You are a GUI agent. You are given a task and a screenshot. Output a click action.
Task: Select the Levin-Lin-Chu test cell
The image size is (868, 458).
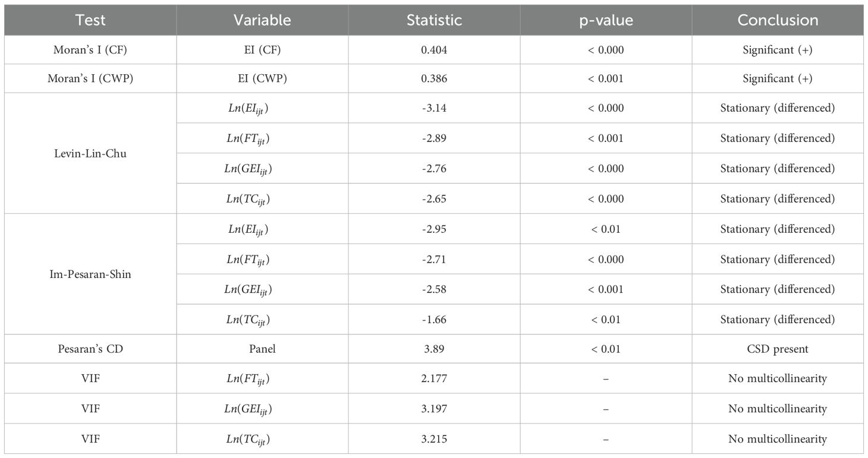pos(90,153)
